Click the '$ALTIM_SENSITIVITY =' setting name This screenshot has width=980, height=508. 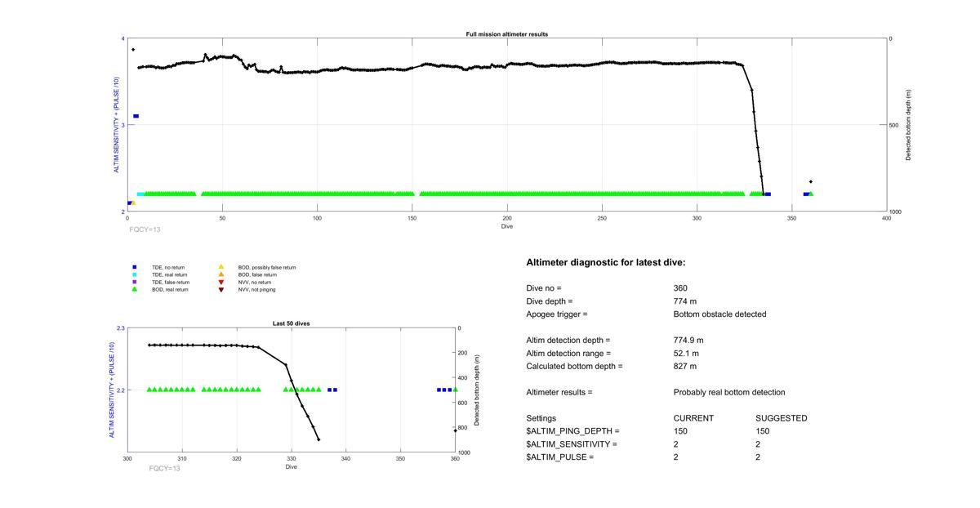[x=572, y=444]
